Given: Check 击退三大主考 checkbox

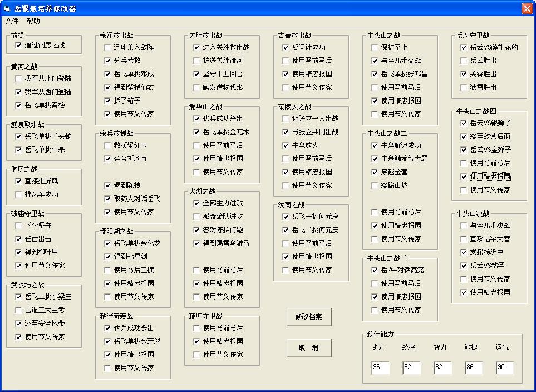Looking at the screenshot, I should tap(18, 310).
